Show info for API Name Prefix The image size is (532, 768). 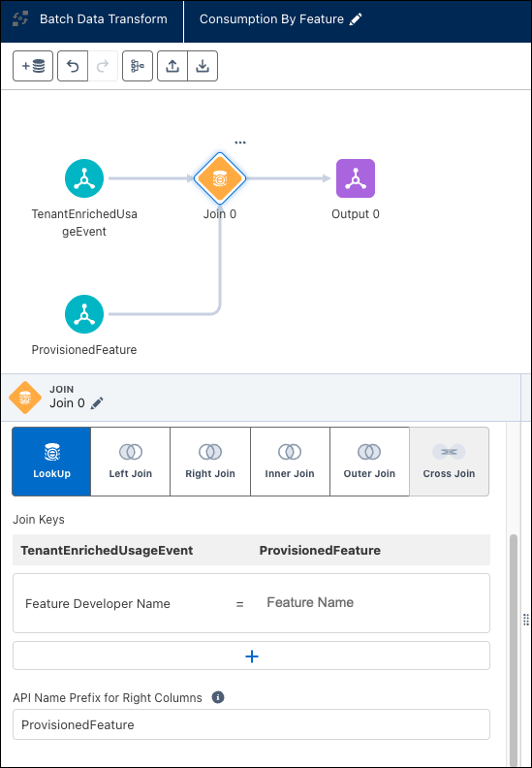[x=218, y=697]
